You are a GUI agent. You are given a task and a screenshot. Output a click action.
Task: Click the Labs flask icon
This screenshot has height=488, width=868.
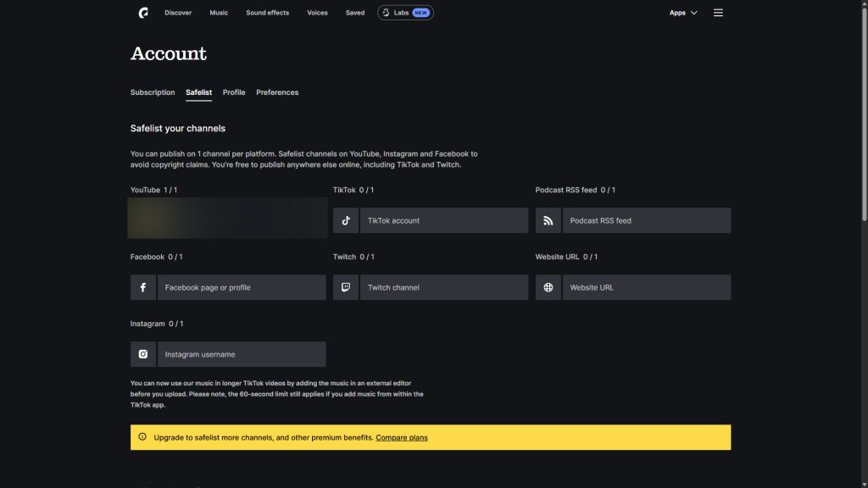coord(386,13)
